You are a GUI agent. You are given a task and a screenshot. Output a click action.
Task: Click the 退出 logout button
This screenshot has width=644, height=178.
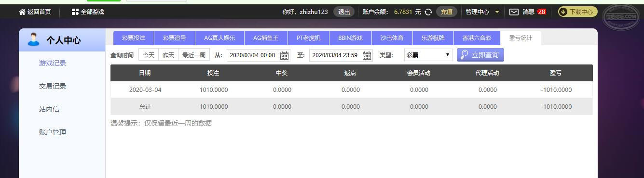click(344, 12)
